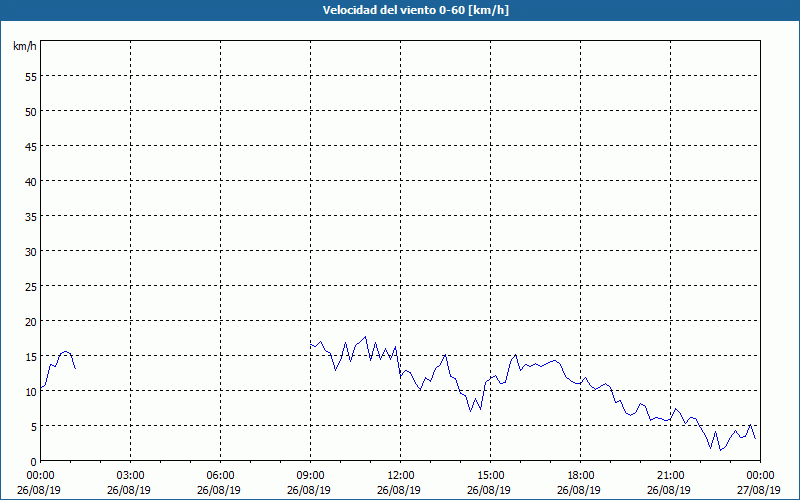
Task: Click the 06:00 time label
Action: click(220, 476)
